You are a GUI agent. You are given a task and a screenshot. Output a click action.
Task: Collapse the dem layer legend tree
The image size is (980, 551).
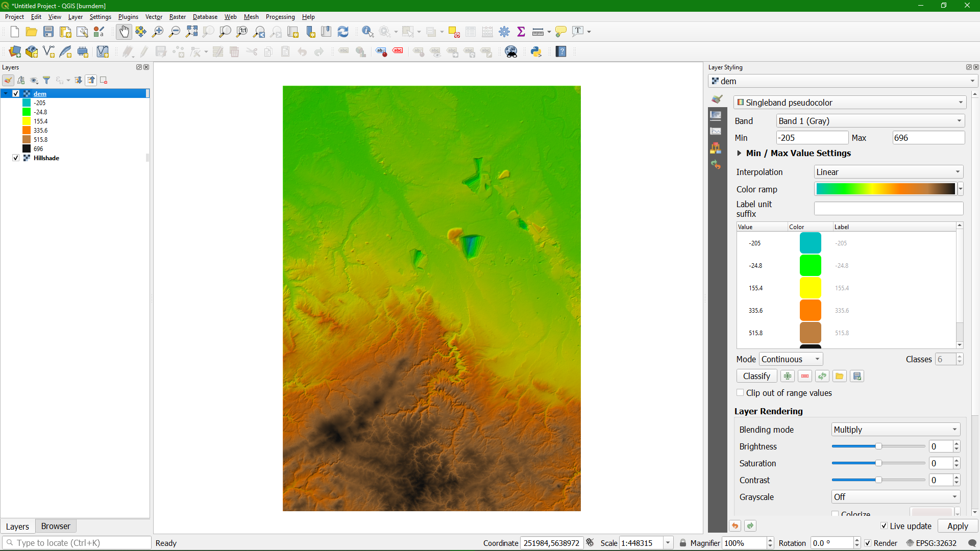click(x=6, y=94)
